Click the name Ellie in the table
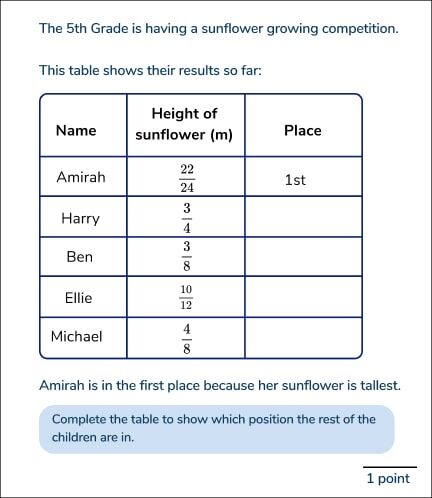 78,298
